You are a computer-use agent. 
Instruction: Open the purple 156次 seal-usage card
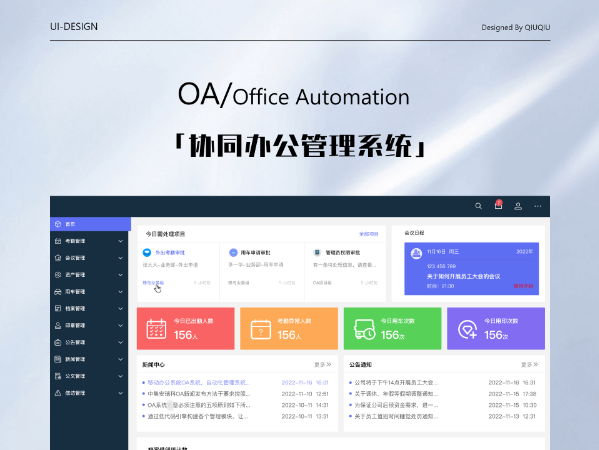[496, 329]
